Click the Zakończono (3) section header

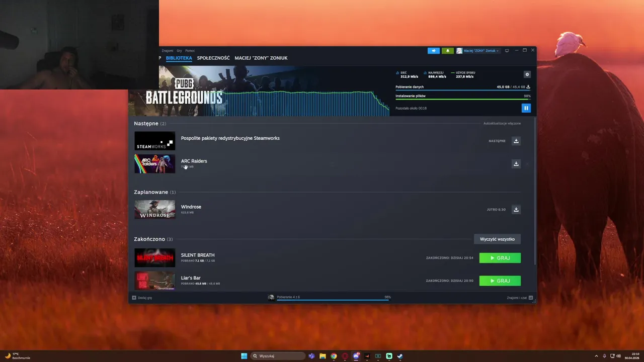tap(153, 239)
